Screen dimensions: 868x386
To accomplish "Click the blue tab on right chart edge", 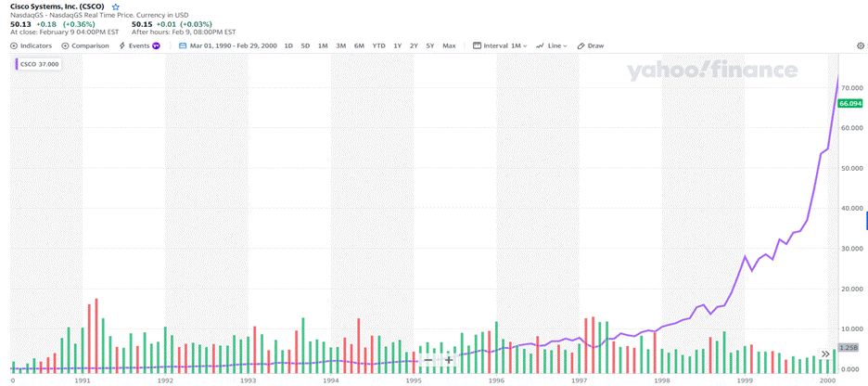I will tap(866, 221).
